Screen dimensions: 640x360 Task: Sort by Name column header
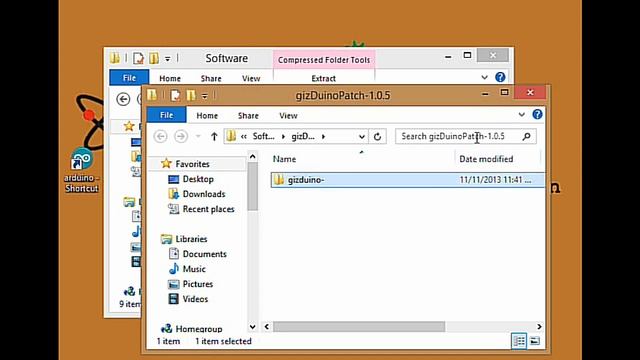pyautogui.click(x=284, y=159)
